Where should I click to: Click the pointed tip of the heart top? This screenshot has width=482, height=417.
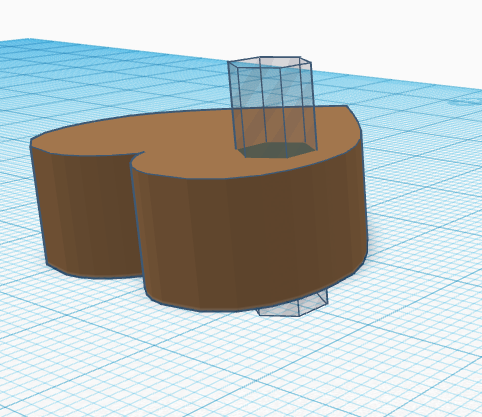(347, 107)
